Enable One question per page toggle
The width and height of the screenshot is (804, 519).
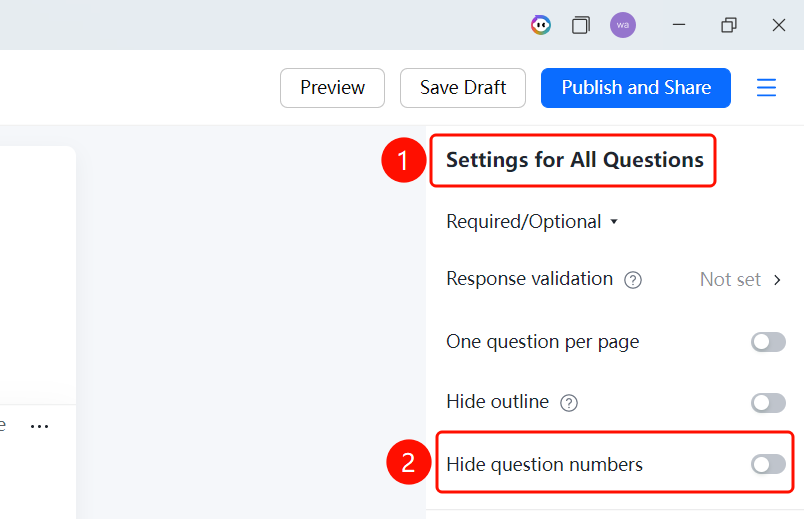pos(768,342)
